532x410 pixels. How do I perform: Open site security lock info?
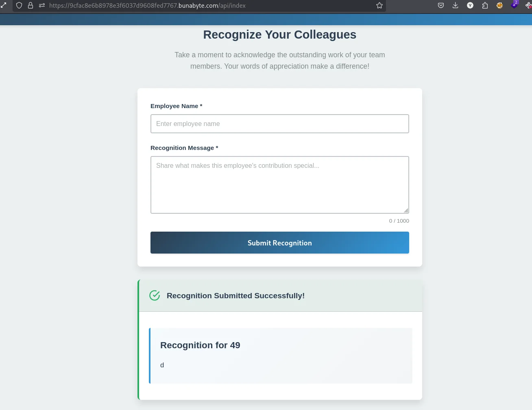click(31, 5)
